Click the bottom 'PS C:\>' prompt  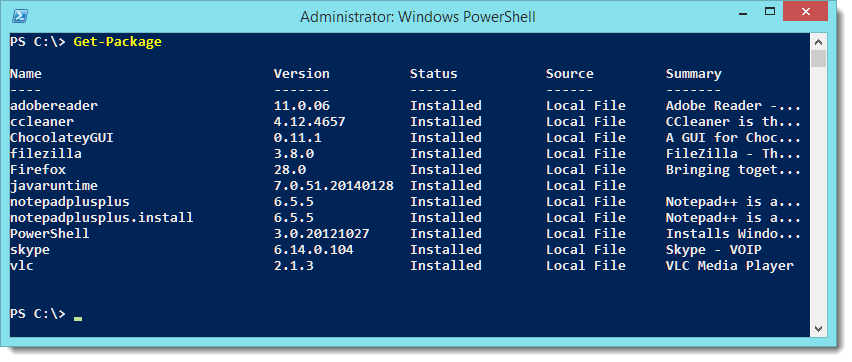[x=37, y=314]
